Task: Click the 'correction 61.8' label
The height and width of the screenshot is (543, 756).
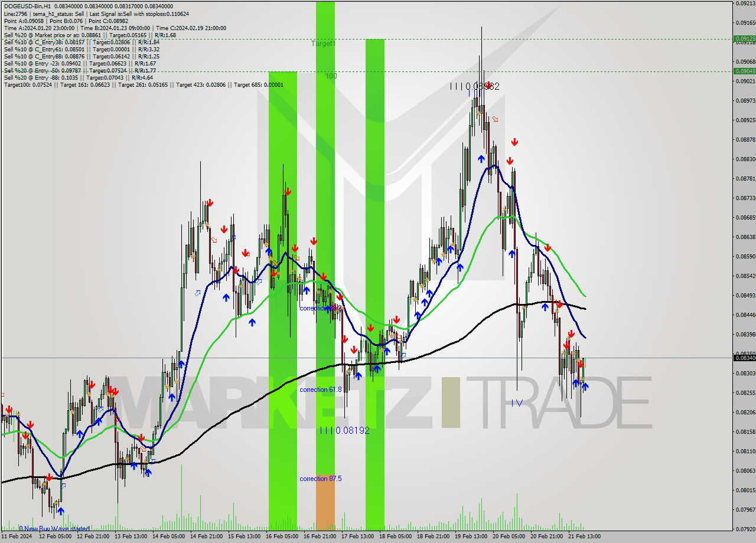Action: pyautogui.click(x=321, y=390)
